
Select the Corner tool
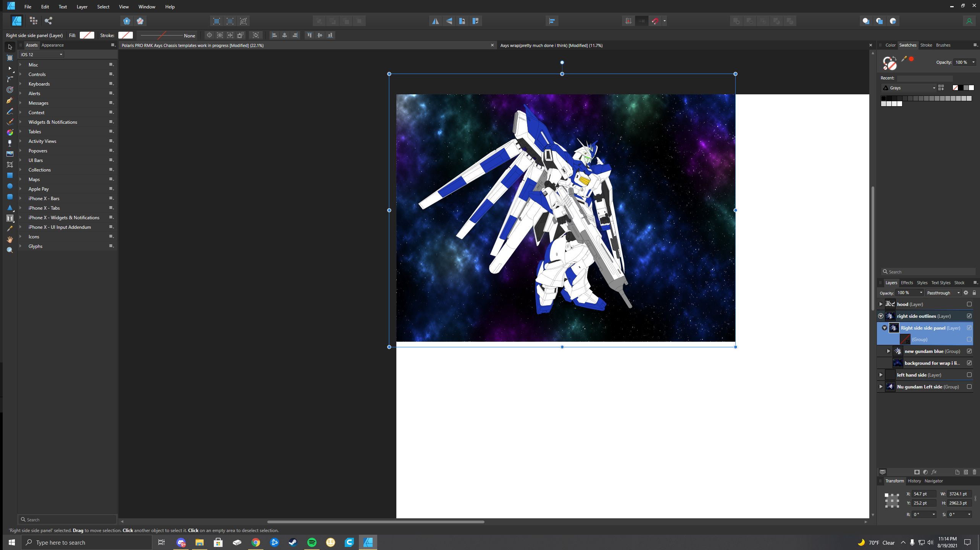(x=10, y=79)
